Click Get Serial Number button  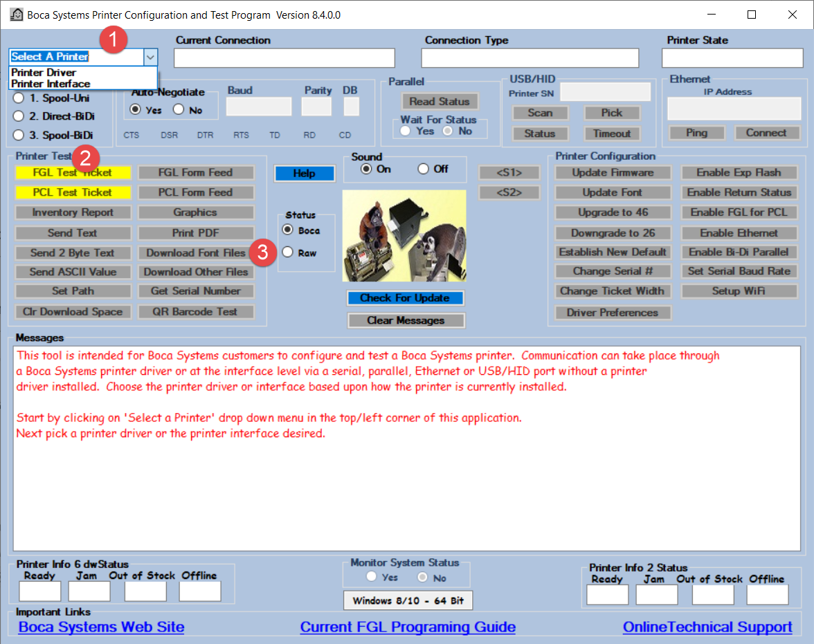point(196,291)
